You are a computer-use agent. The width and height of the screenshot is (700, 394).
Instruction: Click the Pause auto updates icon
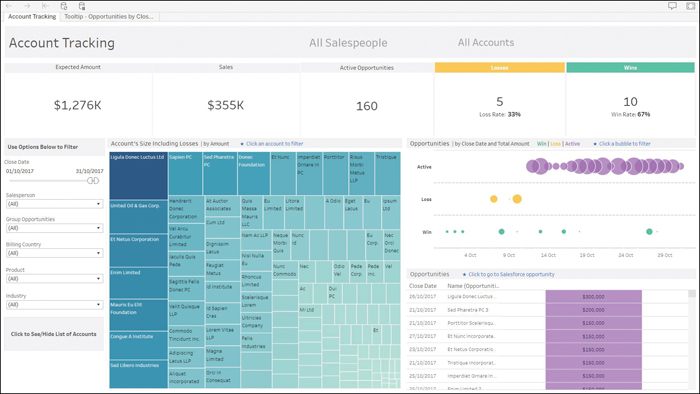click(82, 6)
